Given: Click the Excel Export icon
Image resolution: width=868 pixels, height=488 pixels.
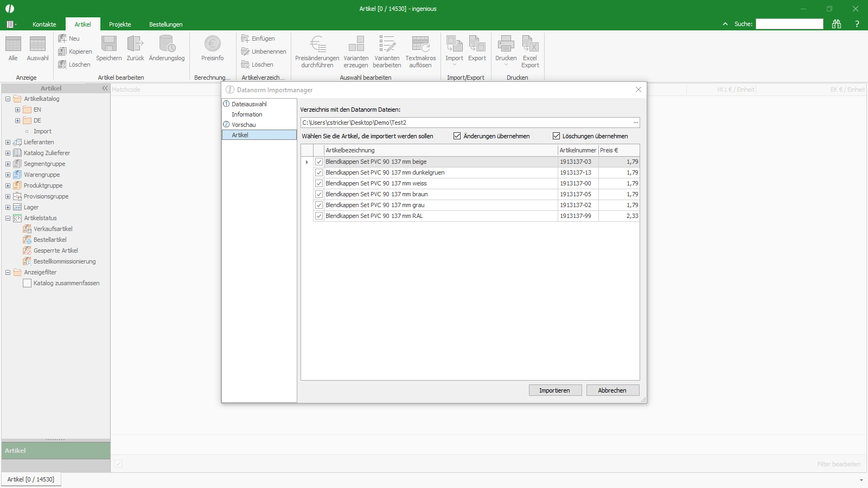Looking at the screenshot, I should [x=530, y=50].
